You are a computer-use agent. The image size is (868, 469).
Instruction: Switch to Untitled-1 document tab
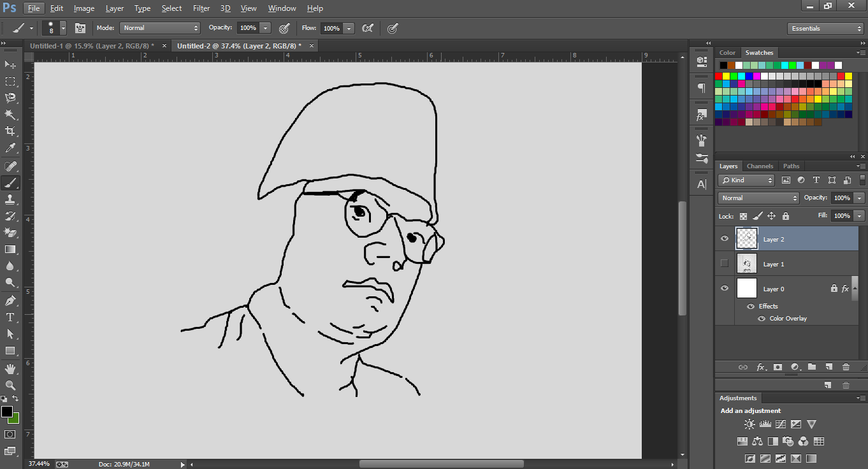[x=92, y=46]
